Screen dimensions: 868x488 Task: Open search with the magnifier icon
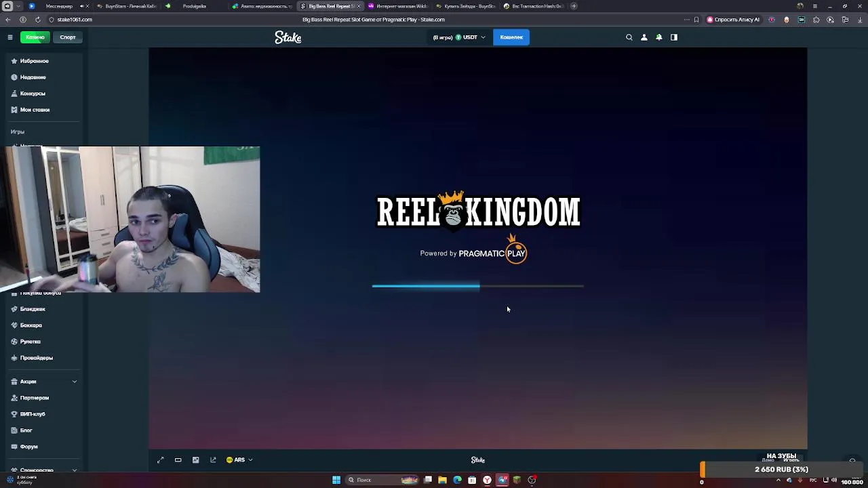click(x=629, y=37)
